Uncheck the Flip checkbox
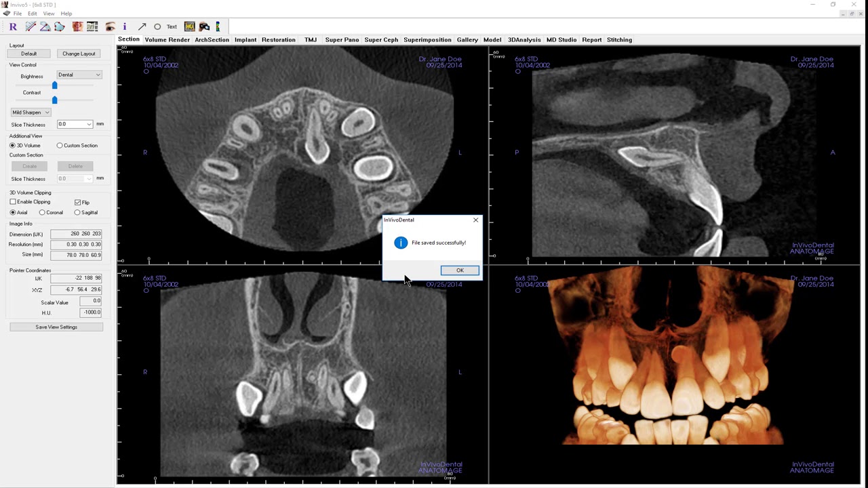The height and width of the screenshot is (488, 868). click(77, 203)
